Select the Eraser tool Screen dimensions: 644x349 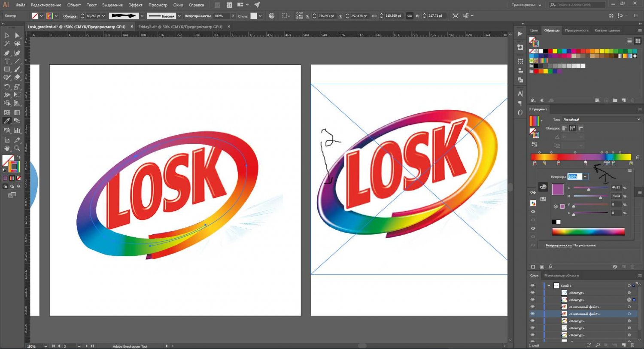tap(17, 78)
